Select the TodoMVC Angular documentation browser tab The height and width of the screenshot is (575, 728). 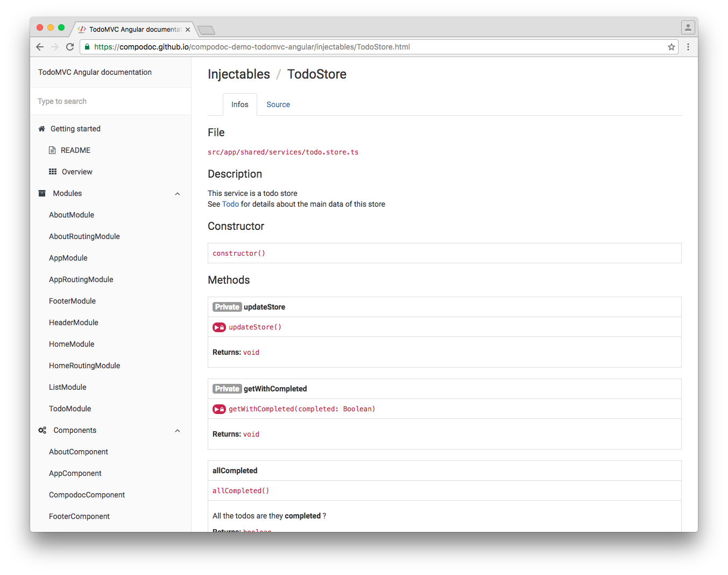pos(135,30)
